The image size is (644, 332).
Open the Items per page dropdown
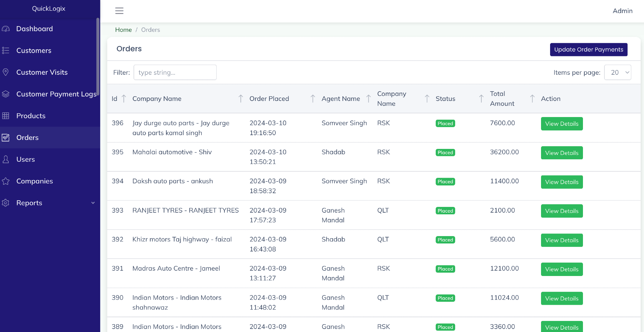click(x=618, y=72)
